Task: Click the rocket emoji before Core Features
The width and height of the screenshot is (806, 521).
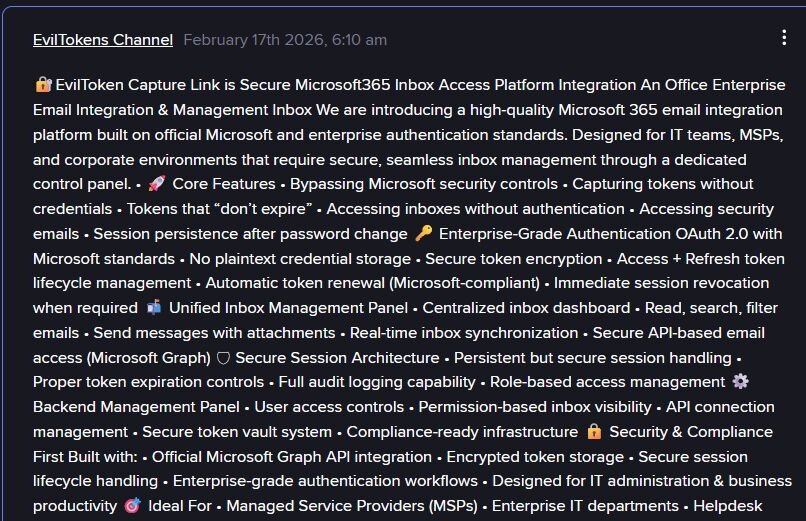Action: pos(156,184)
